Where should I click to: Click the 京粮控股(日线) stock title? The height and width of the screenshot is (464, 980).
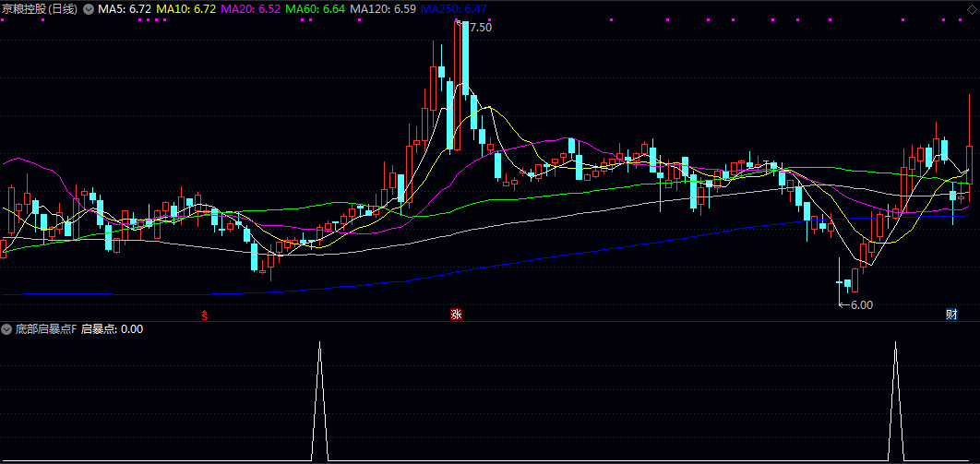point(40,9)
